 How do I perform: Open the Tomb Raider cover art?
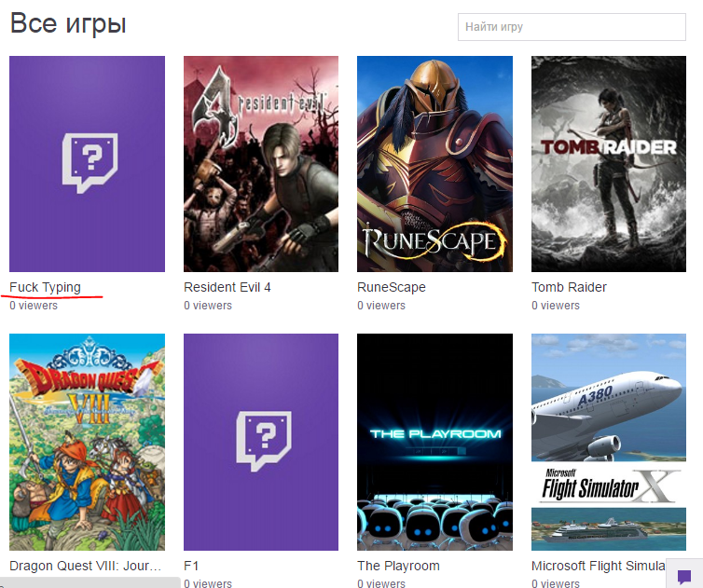tap(609, 164)
